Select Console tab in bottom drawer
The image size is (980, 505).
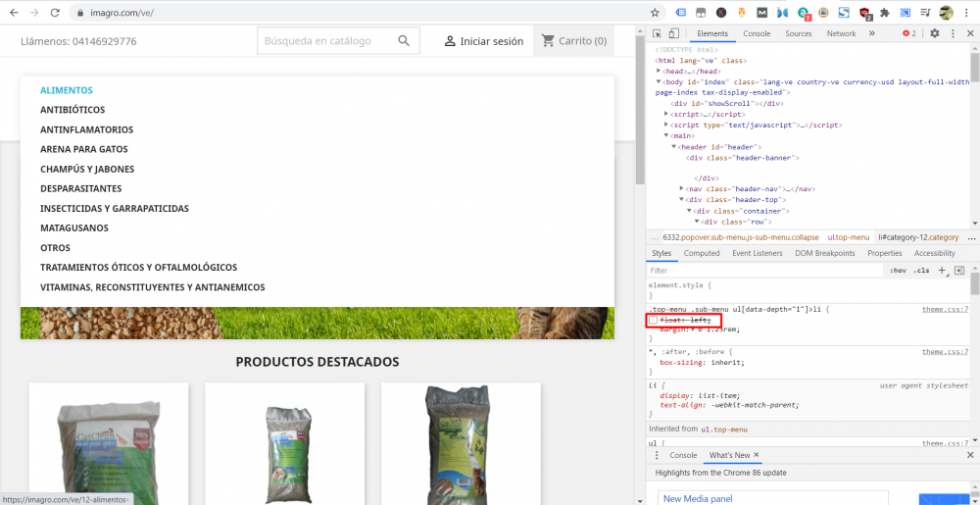click(x=682, y=455)
